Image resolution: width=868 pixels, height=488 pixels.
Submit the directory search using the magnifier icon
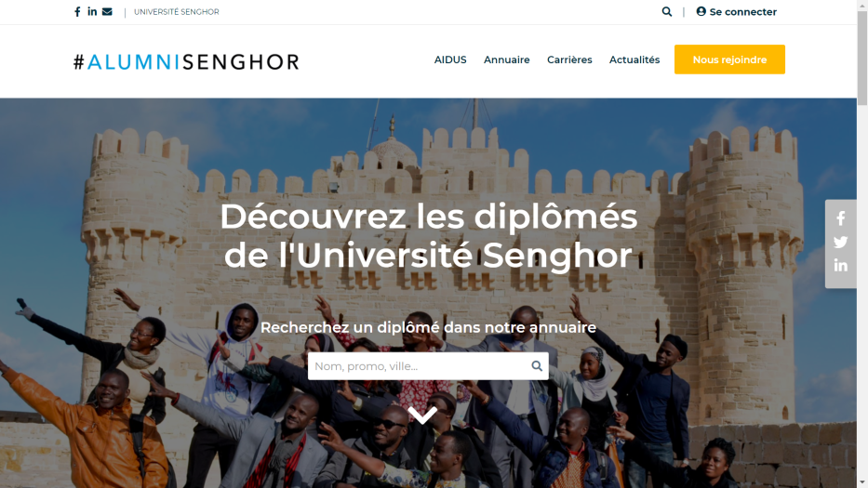click(537, 365)
